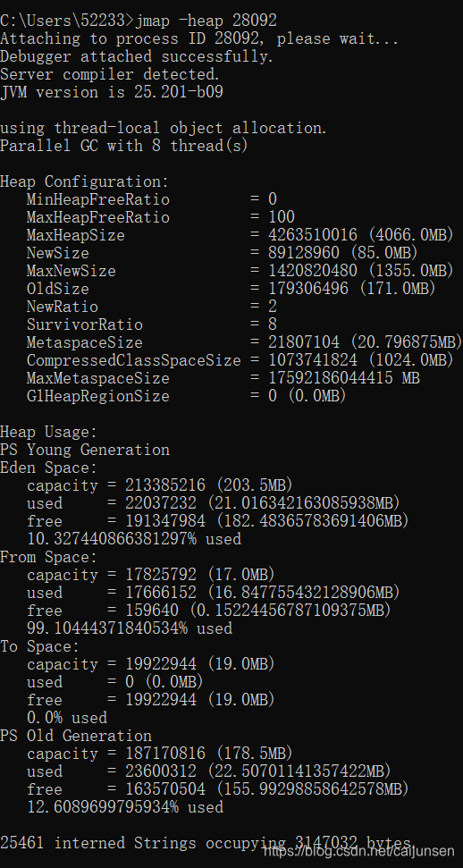Click the JVM version 25.201-b09 line

[112, 92]
